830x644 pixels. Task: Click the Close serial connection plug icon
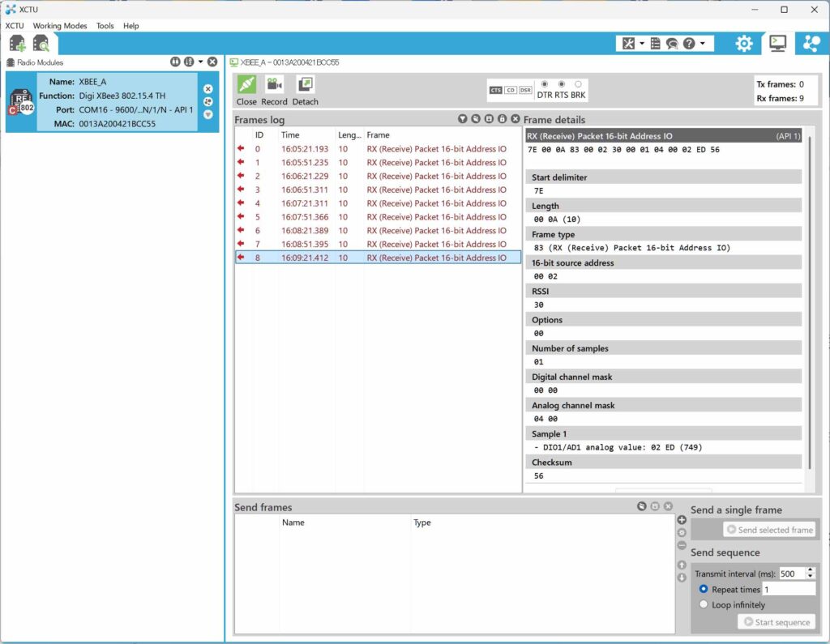246,85
